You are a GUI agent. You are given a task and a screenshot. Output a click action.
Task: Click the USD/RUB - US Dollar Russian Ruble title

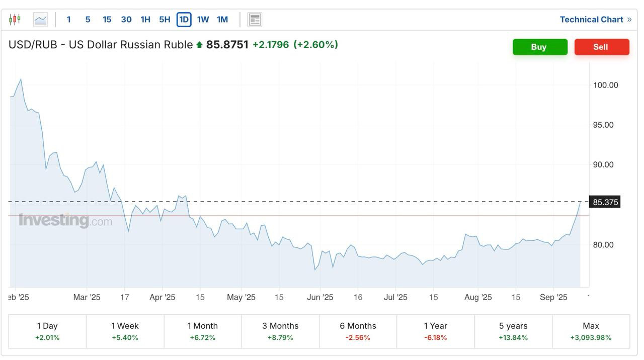(101, 45)
